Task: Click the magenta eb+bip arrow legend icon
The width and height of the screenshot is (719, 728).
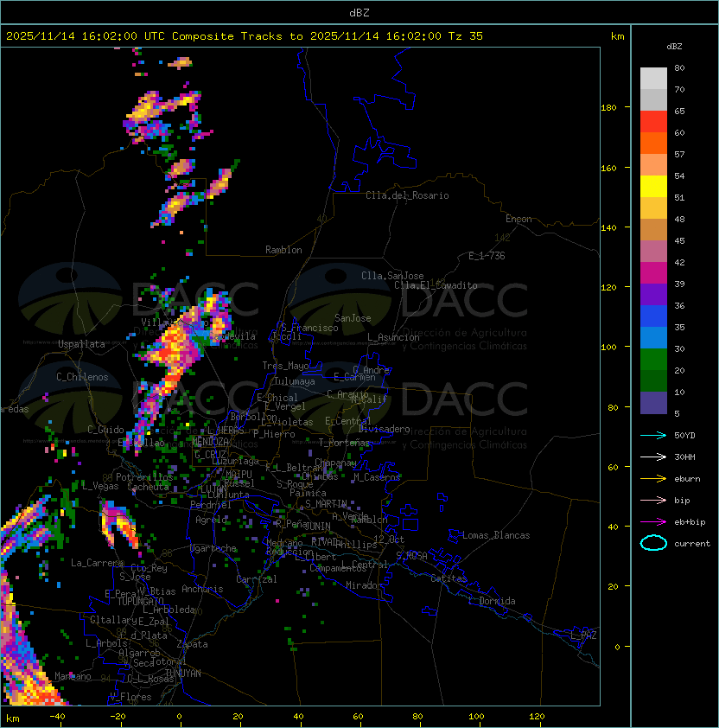Action: [x=653, y=522]
